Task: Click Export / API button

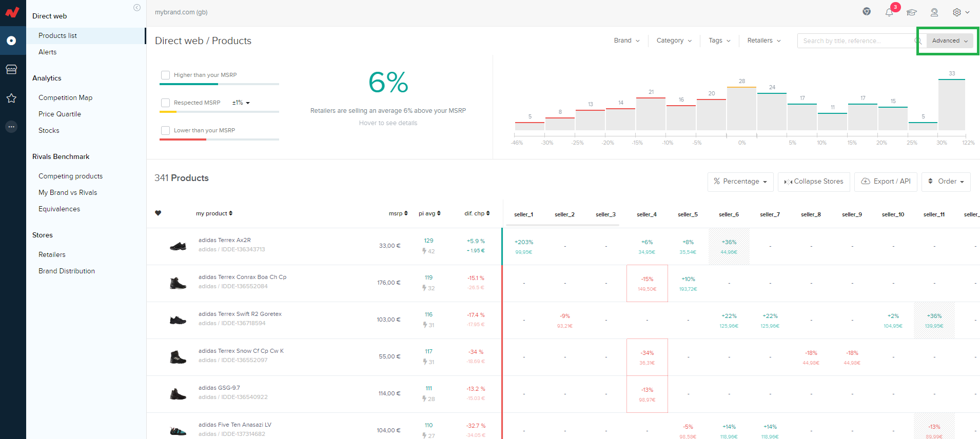Action: click(x=886, y=182)
